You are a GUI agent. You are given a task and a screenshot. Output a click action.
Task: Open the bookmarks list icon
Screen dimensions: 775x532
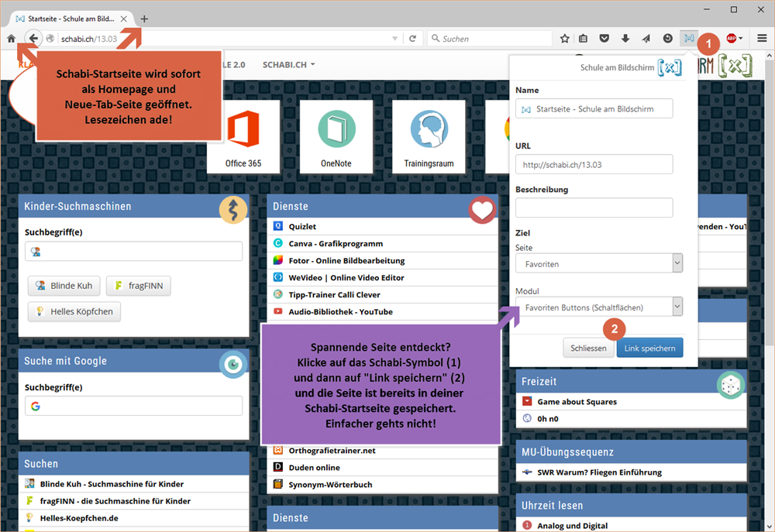click(x=584, y=39)
